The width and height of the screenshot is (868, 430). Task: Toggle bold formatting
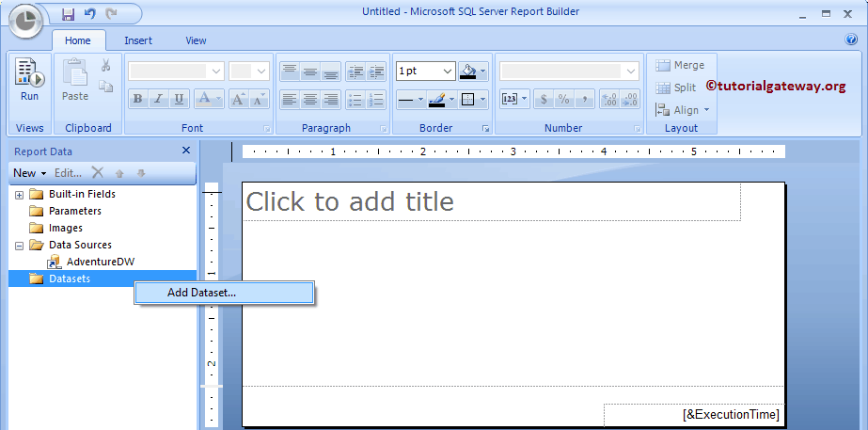click(138, 99)
